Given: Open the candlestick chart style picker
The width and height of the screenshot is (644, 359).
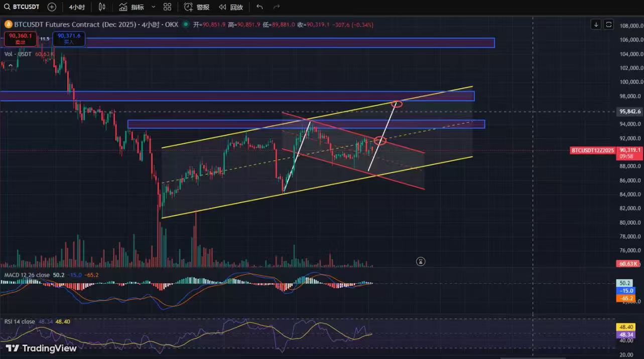Looking at the screenshot, I should [x=102, y=7].
